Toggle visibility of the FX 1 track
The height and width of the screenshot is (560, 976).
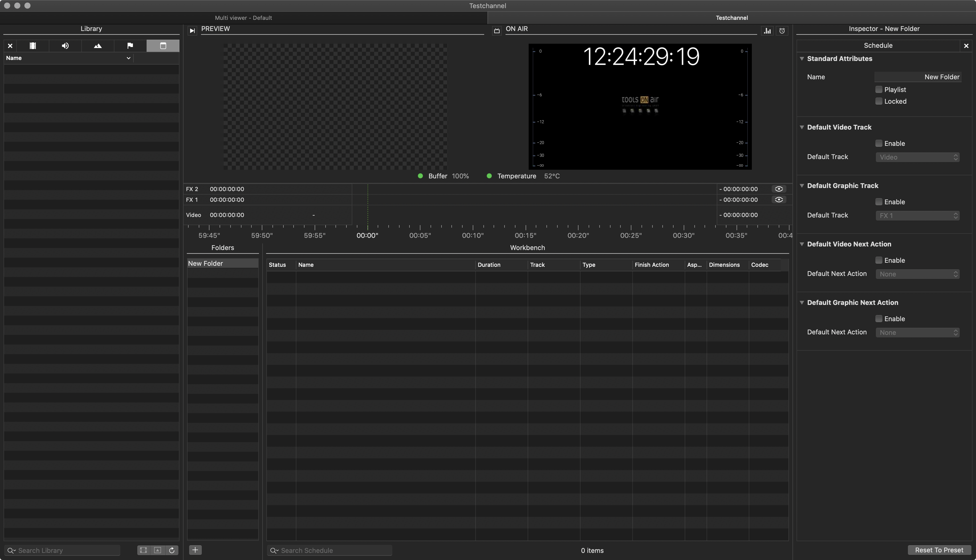(x=779, y=200)
